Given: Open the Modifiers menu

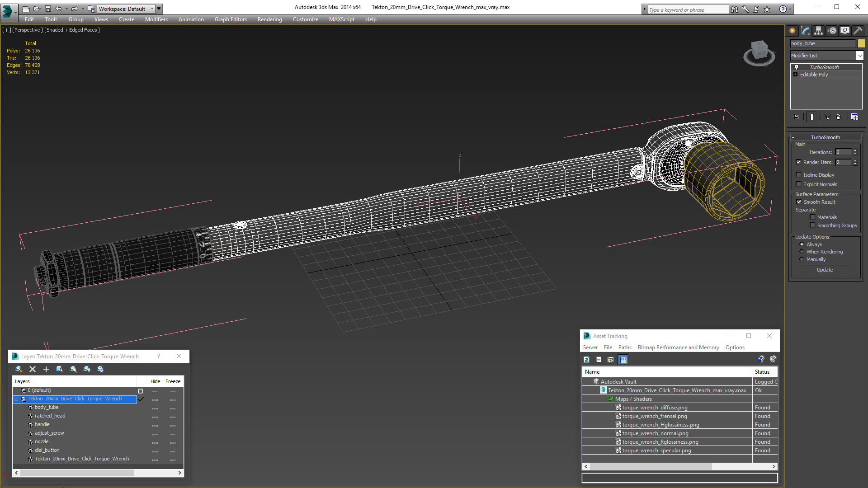Looking at the screenshot, I should (x=156, y=19).
